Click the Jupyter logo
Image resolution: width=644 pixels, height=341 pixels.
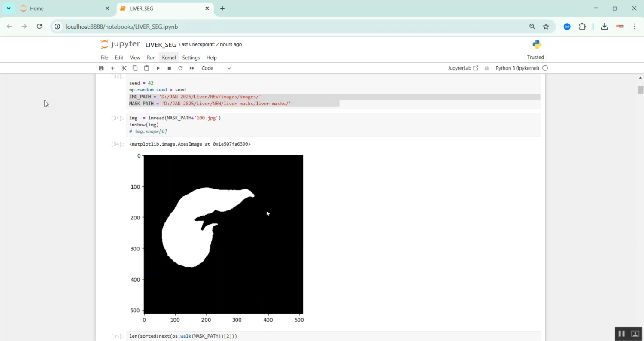[120, 44]
